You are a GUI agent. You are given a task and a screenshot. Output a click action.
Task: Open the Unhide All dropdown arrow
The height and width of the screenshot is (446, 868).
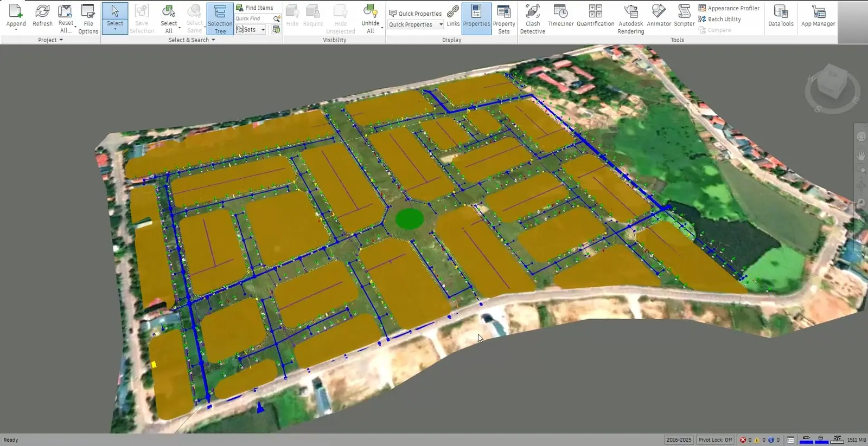tap(382, 28)
